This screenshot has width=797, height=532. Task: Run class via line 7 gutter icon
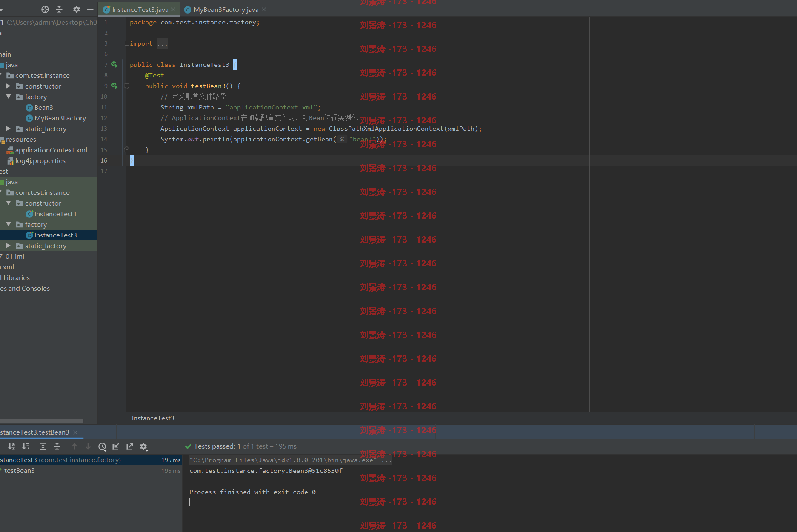pos(114,64)
